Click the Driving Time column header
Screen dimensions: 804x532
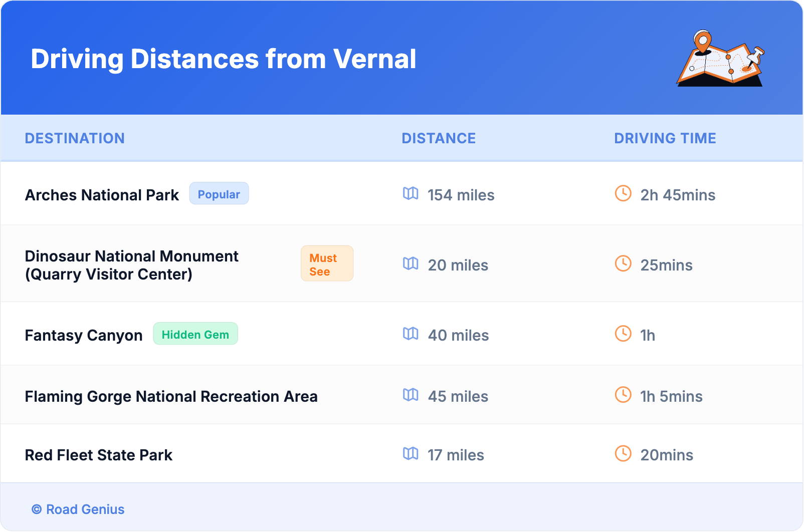pos(665,138)
